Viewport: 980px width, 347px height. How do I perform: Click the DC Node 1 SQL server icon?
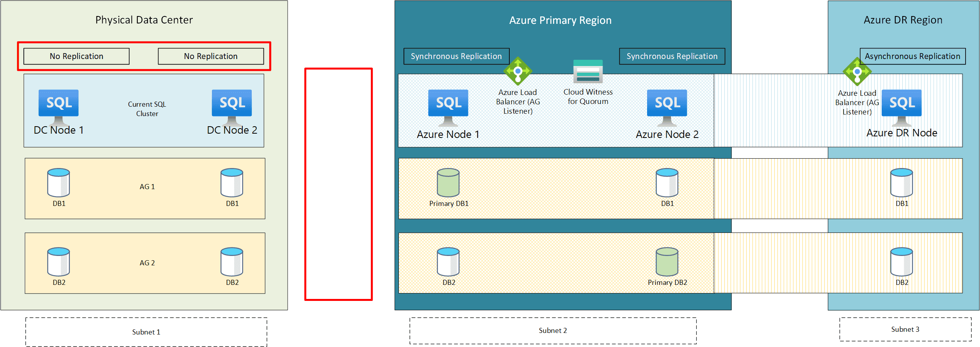coord(59,107)
